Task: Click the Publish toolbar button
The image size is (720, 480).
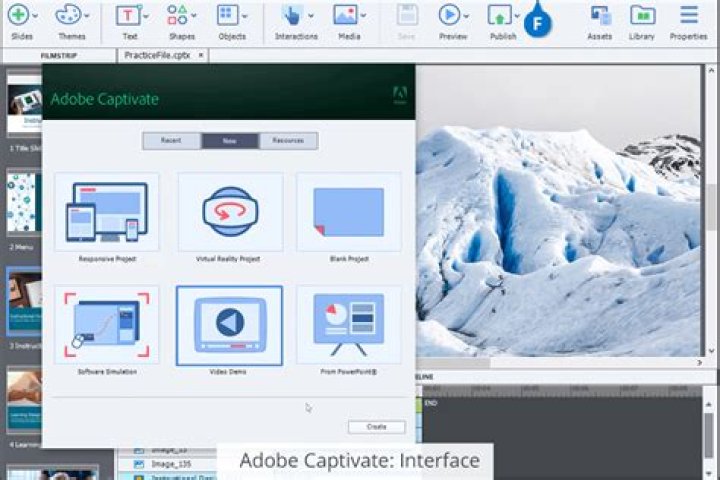Action: pos(503,21)
